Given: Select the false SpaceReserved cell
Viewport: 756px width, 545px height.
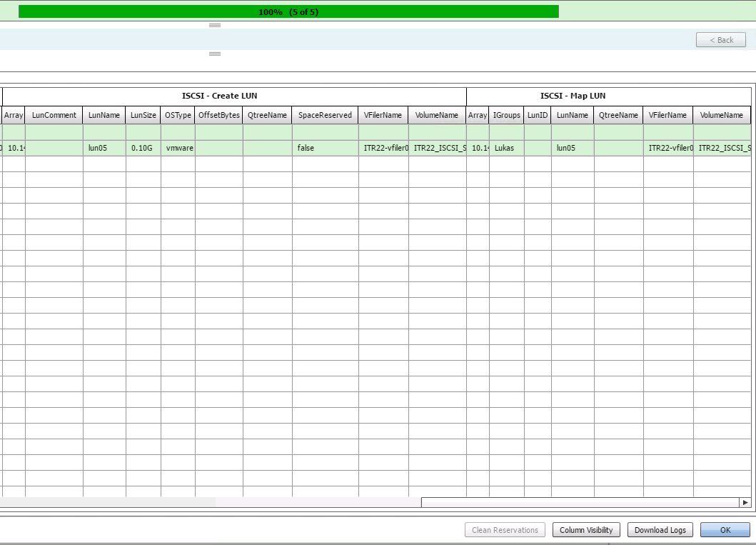Looking at the screenshot, I should [x=325, y=148].
